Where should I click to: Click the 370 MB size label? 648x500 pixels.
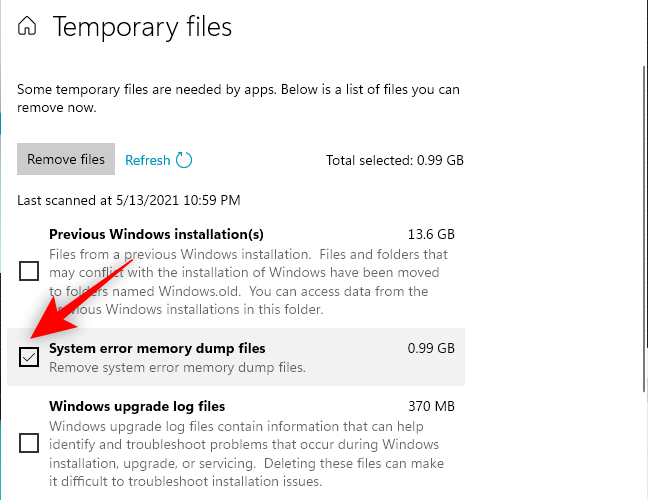(431, 406)
